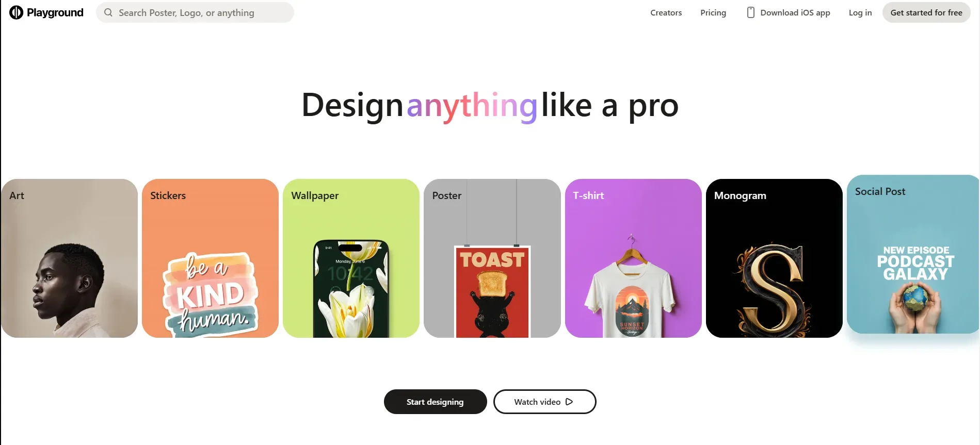This screenshot has width=980, height=445.
Task: Select the Wallpaper category card
Action: pyautogui.click(x=351, y=258)
